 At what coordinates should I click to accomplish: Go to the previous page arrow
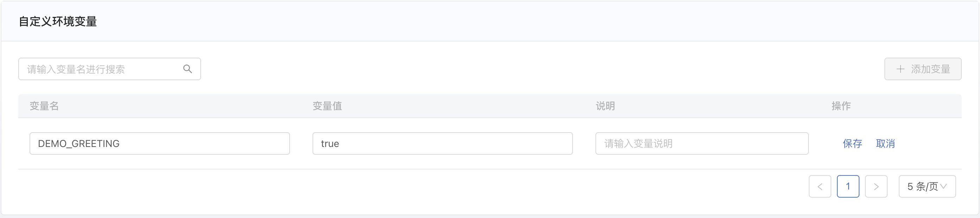(820, 186)
